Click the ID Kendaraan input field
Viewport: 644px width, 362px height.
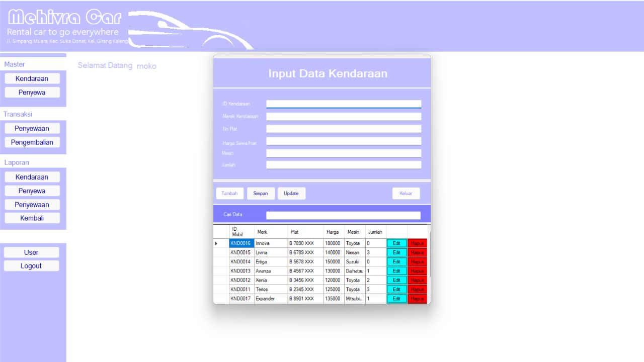click(x=344, y=104)
